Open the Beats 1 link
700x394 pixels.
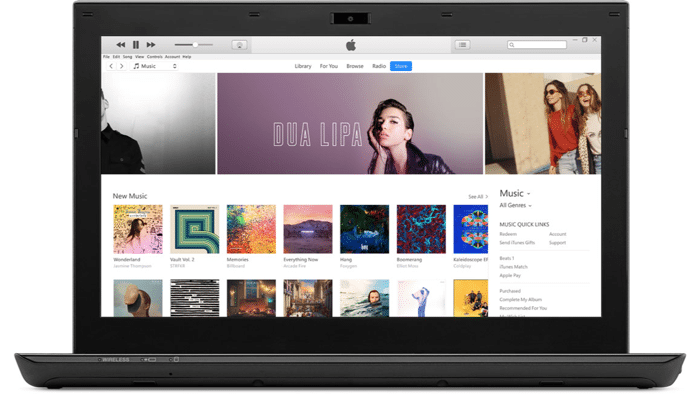(507, 258)
